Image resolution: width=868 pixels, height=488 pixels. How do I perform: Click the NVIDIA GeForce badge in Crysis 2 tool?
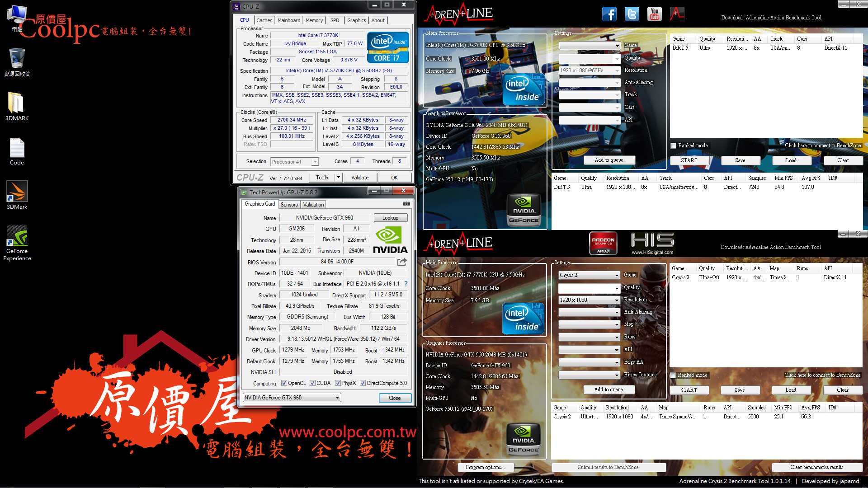point(523,439)
